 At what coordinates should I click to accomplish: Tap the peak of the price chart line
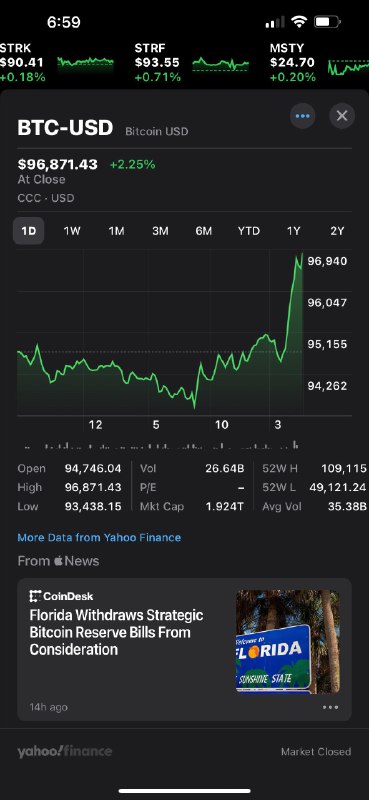[x=302, y=254]
